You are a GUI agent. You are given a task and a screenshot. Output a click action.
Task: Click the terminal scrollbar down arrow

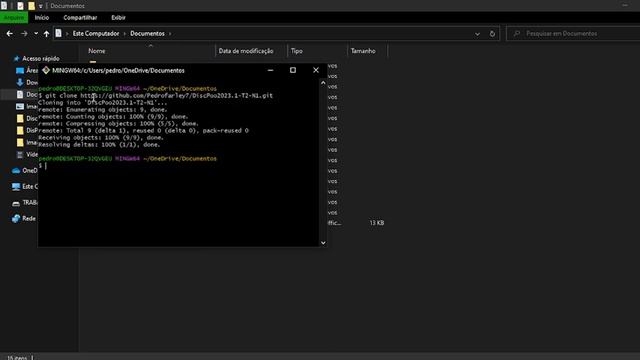tap(323, 243)
